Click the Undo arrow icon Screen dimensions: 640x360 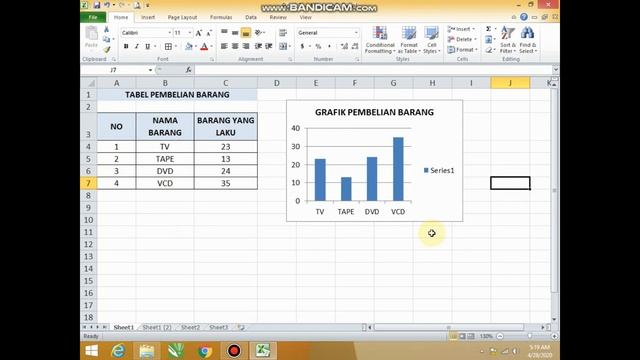click(x=107, y=5)
